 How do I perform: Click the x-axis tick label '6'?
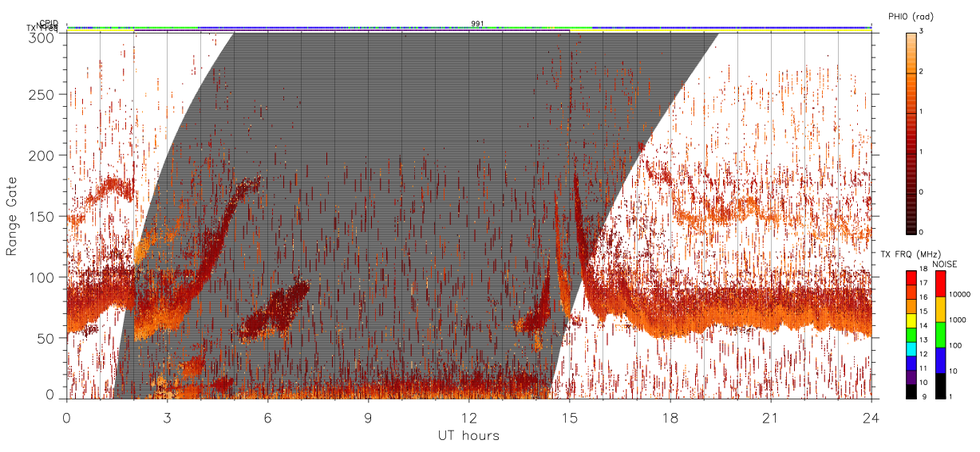268,417
